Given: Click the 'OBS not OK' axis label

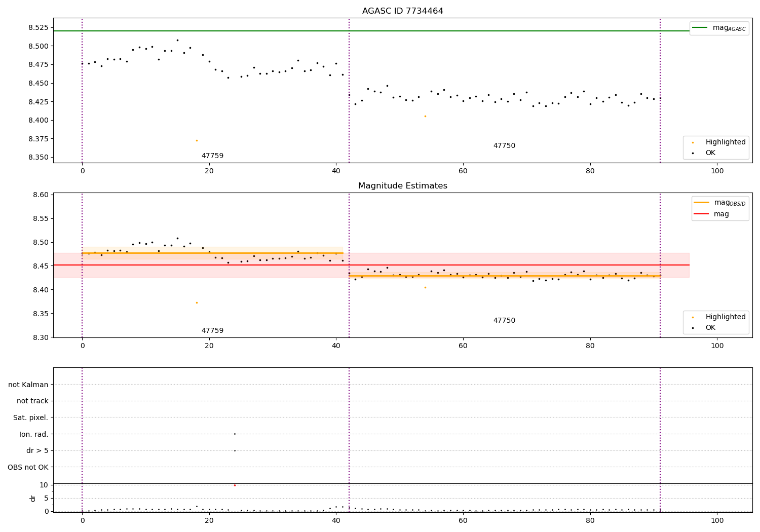Looking at the screenshot, I should click(28, 467).
